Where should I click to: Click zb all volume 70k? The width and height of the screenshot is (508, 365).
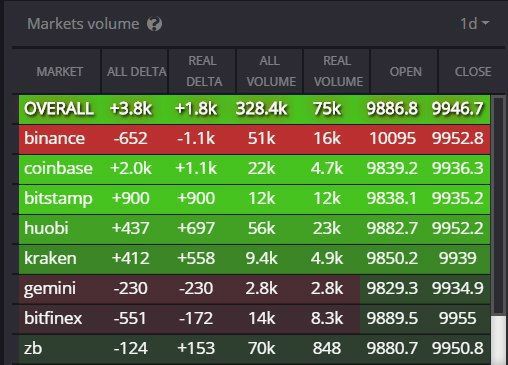click(262, 348)
